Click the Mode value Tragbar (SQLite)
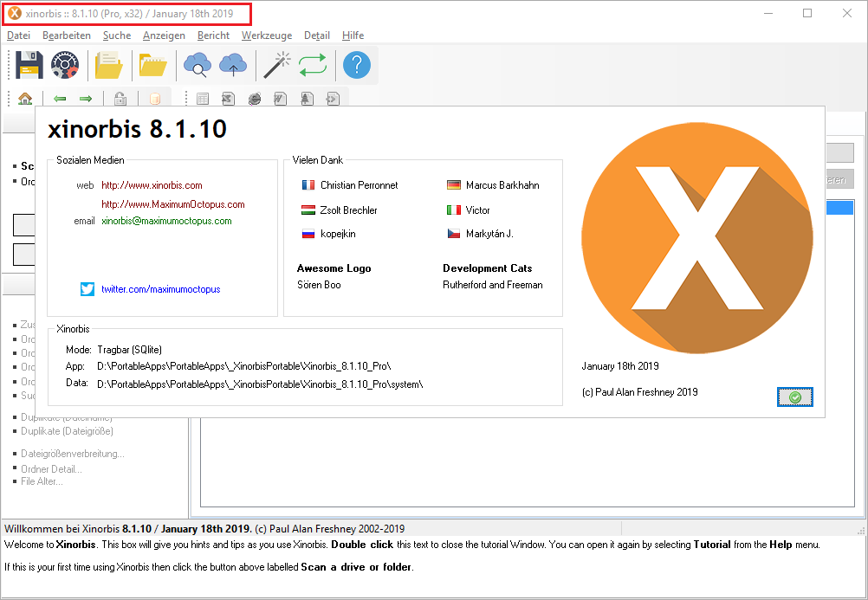This screenshot has height=600, width=868. (130, 350)
